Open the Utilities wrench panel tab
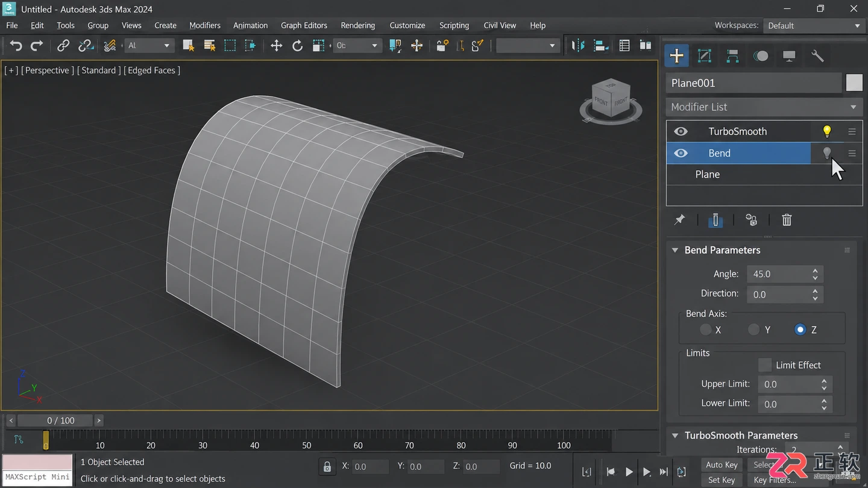The height and width of the screenshot is (488, 868). tap(817, 56)
